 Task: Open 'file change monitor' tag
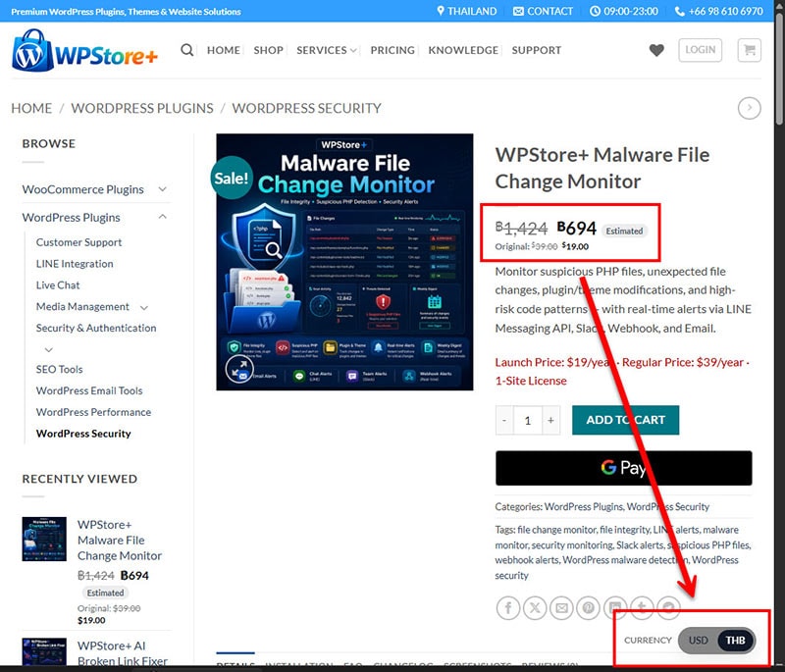[556, 530]
